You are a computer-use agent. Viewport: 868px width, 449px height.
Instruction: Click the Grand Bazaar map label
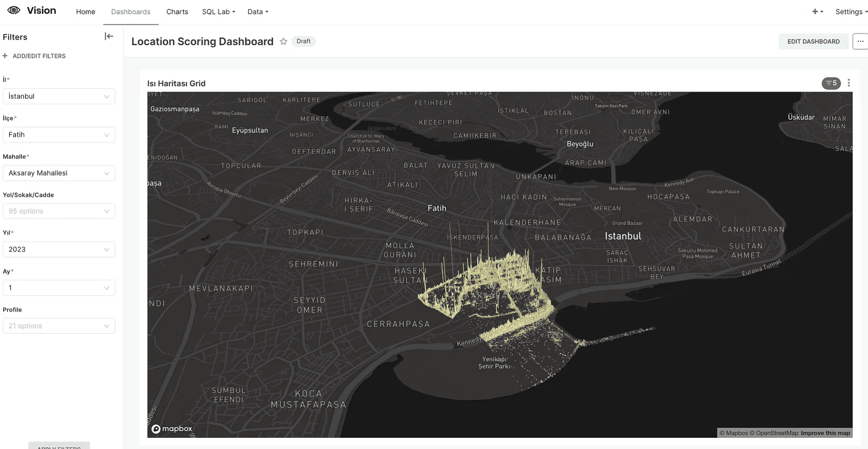(x=627, y=223)
